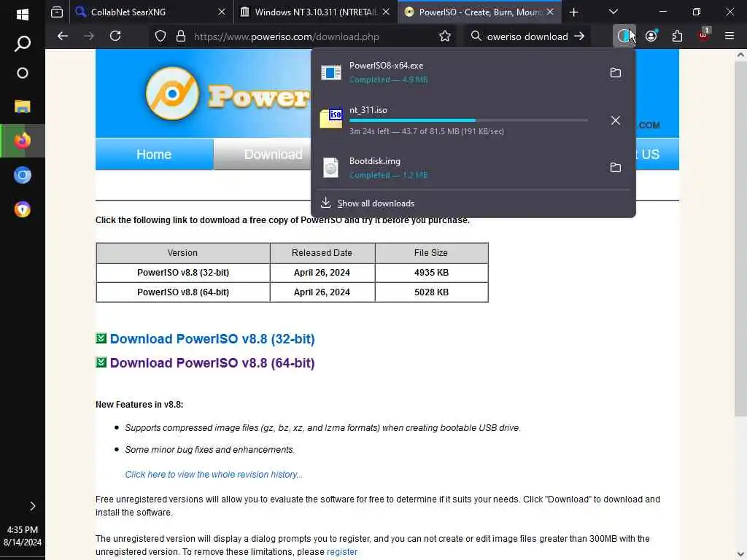747x560 pixels.
Task: Reload the current page
Action: (x=115, y=36)
